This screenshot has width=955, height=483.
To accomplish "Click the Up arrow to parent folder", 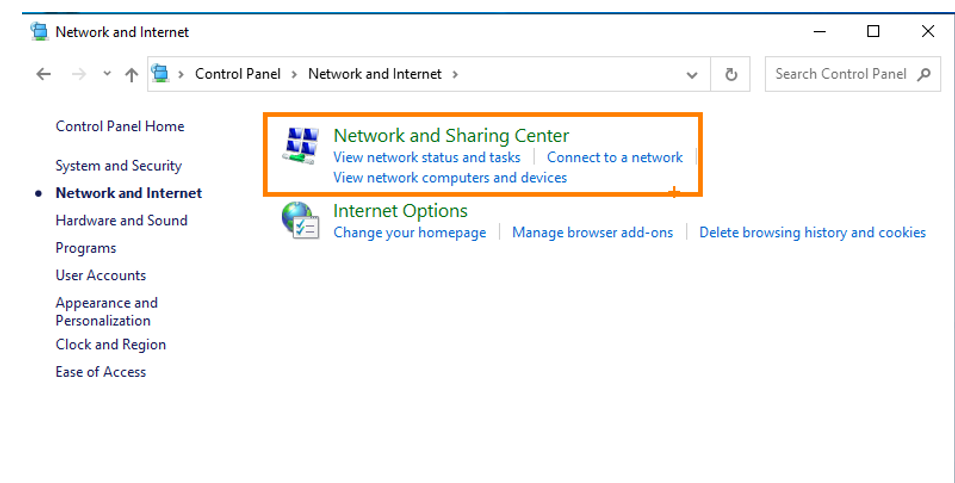I will pos(132,74).
